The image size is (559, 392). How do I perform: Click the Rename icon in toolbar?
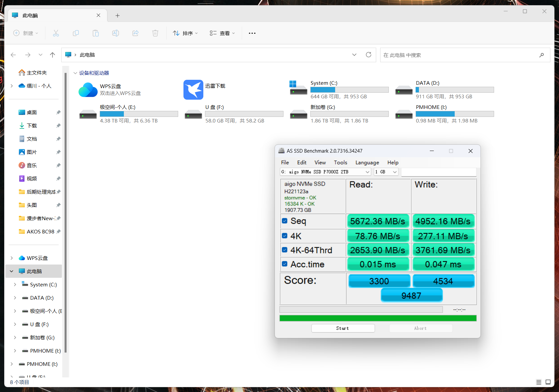tap(116, 33)
